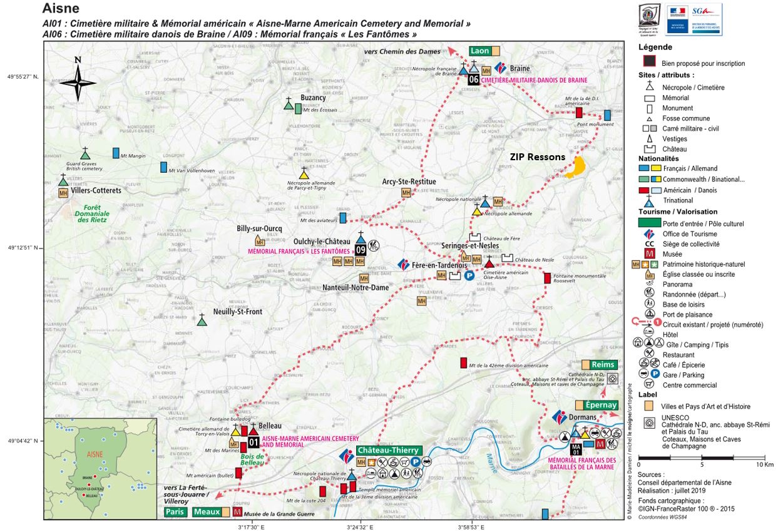
Task: Select the black 09 marker at Oulchy-le-Château
Action: [361, 250]
